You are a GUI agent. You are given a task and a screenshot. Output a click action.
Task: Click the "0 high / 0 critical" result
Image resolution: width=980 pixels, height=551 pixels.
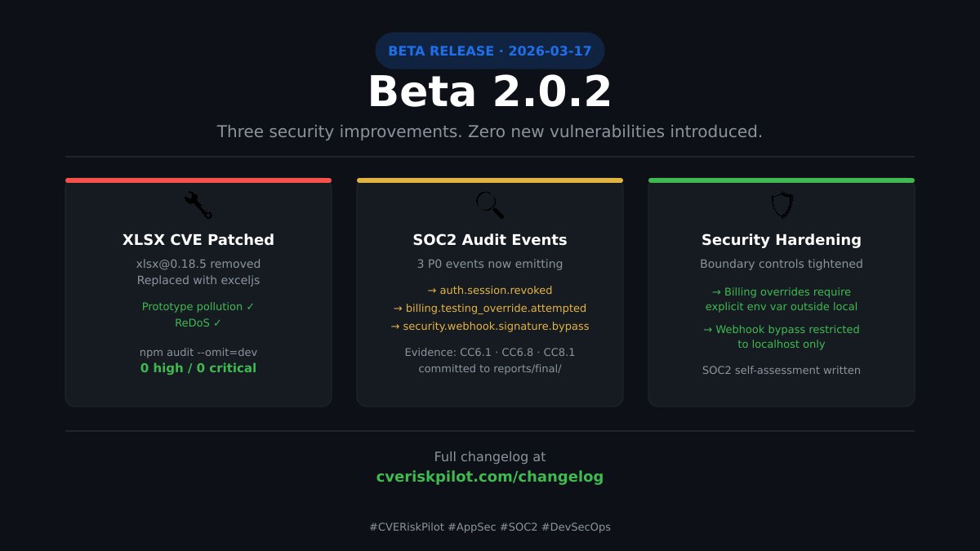[x=198, y=368]
